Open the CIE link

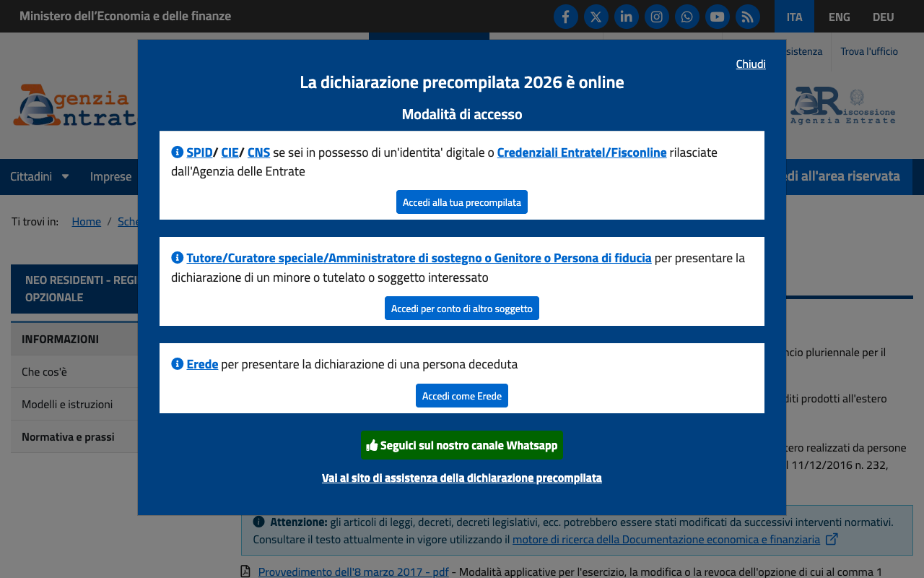click(x=230, y=152)
